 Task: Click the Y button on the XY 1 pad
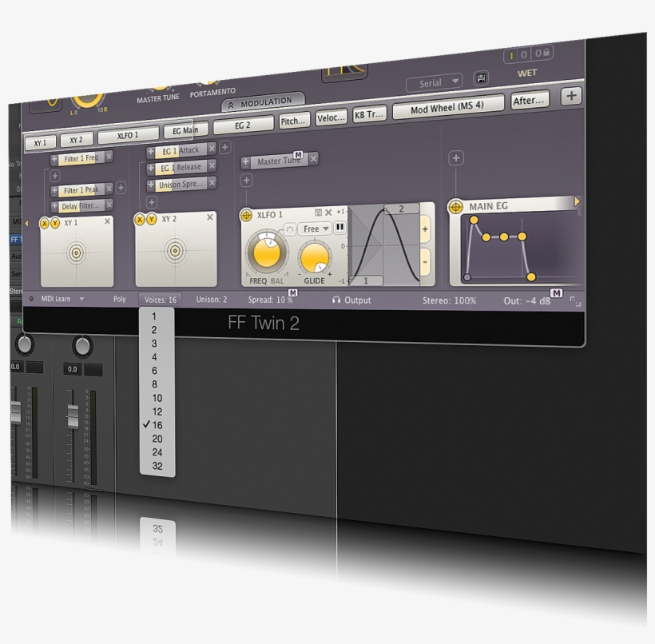click(55, 224)
